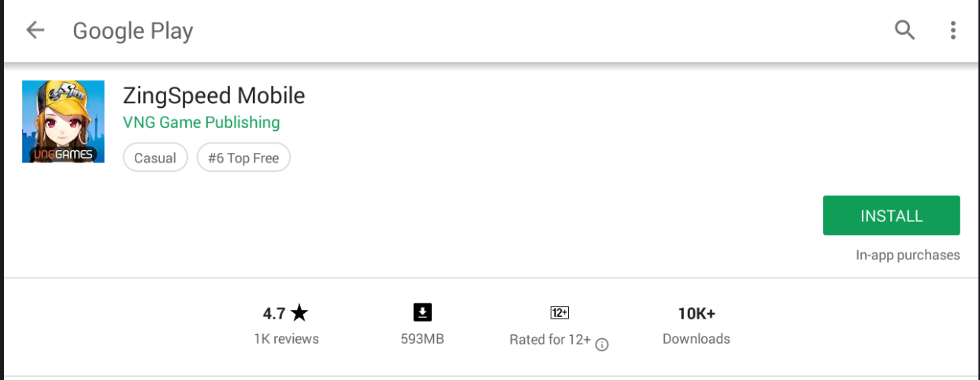Open the three-dot overflow menu

(953, 30)
